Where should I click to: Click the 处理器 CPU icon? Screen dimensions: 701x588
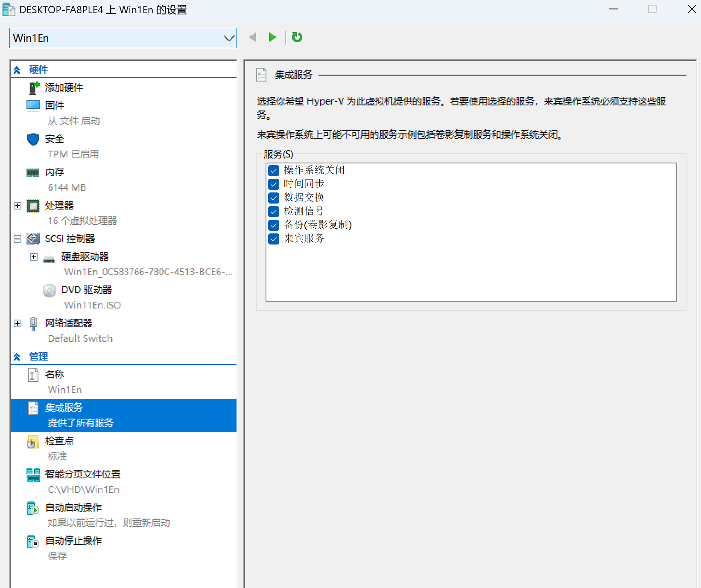(x=33, y=206)
